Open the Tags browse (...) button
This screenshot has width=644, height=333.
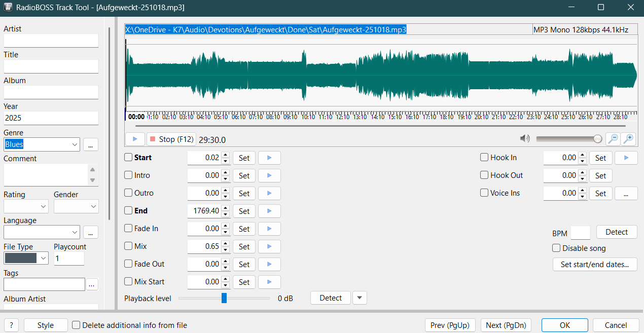[92, 285]
